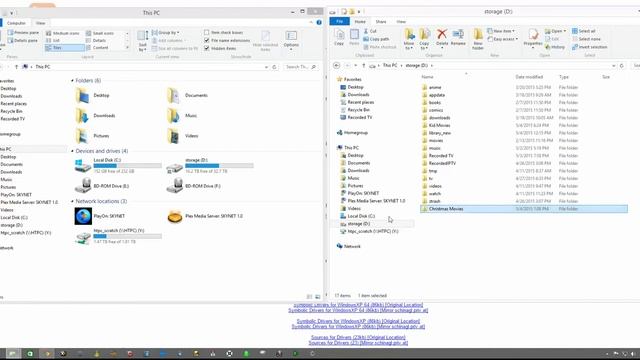640x360 pixels.
Task: Toggle the Hidden items checkbox
Action: pyautogui.click(x=207, y=48)
